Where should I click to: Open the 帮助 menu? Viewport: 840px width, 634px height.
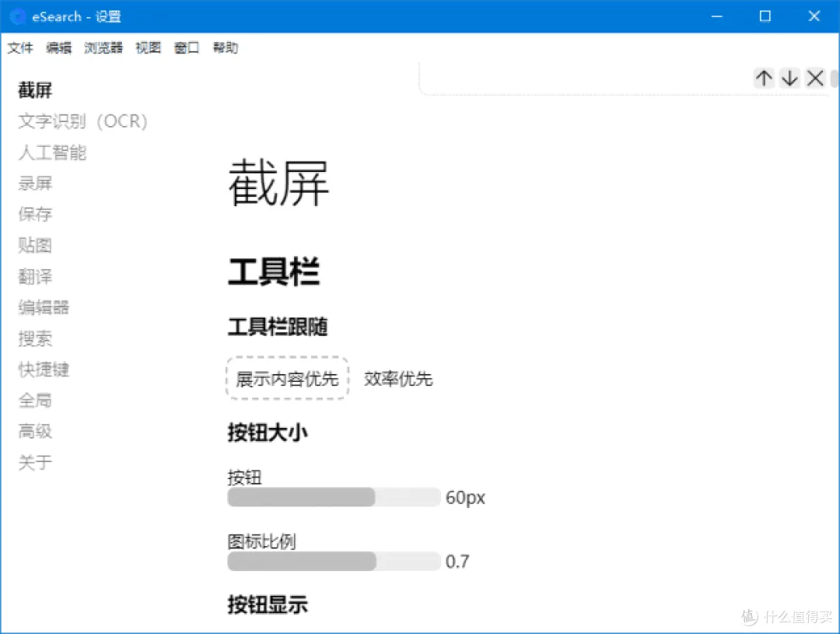tap(225, 47)
